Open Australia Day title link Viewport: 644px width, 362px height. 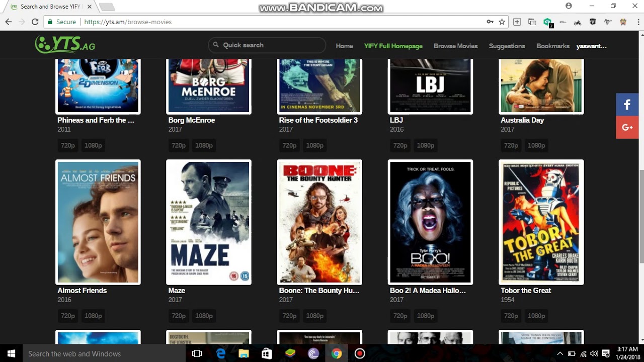coord(522,120)
